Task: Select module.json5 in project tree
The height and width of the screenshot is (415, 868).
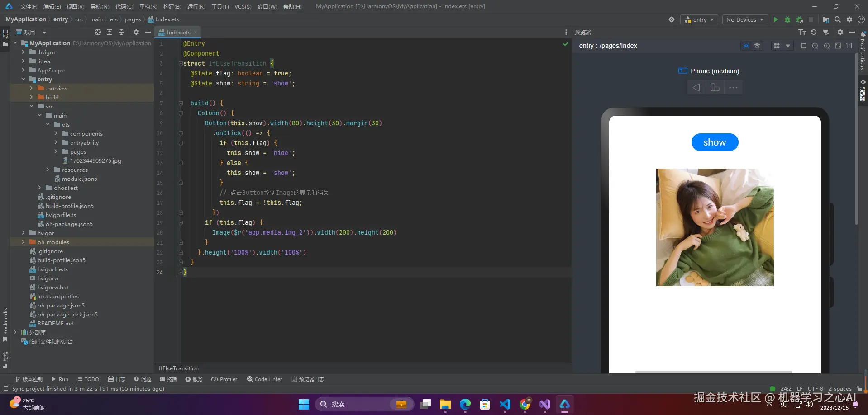Action: pos(76,179)
